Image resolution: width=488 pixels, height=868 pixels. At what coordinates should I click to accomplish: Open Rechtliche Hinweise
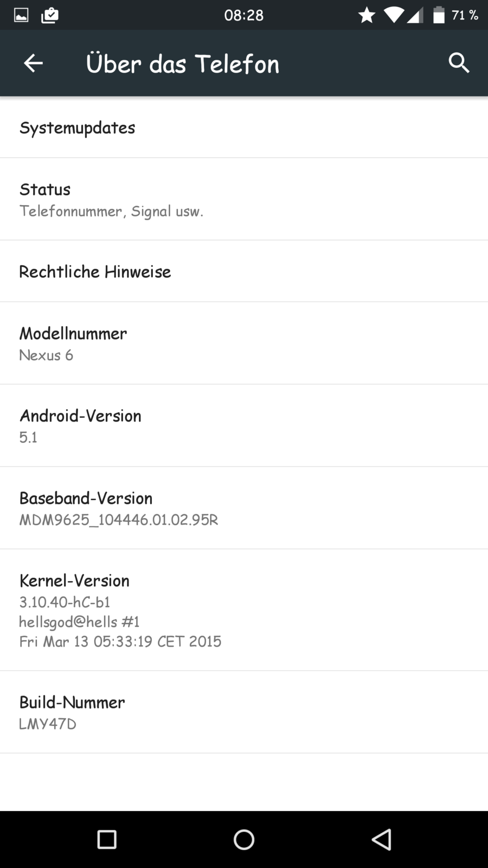click(x=244, y=271)
